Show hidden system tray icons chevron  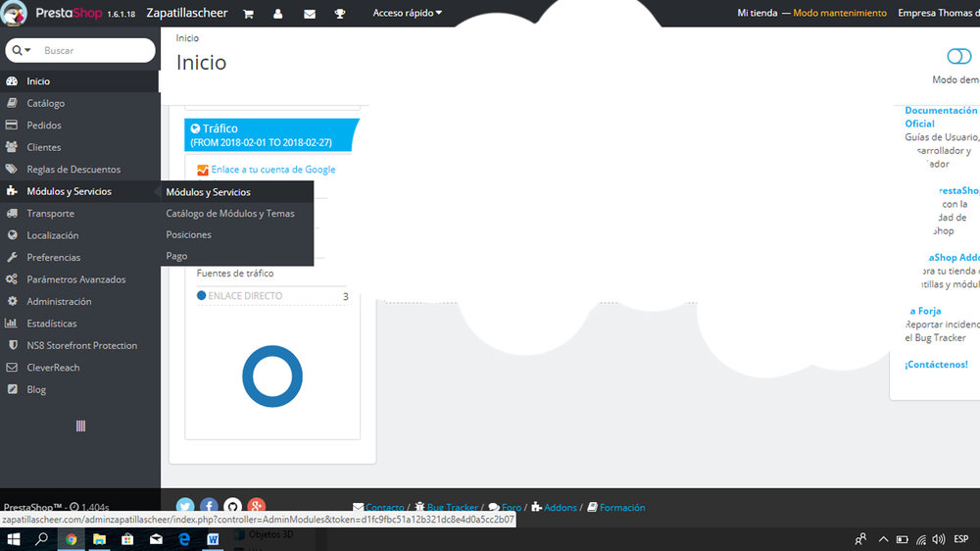point(883,539)
